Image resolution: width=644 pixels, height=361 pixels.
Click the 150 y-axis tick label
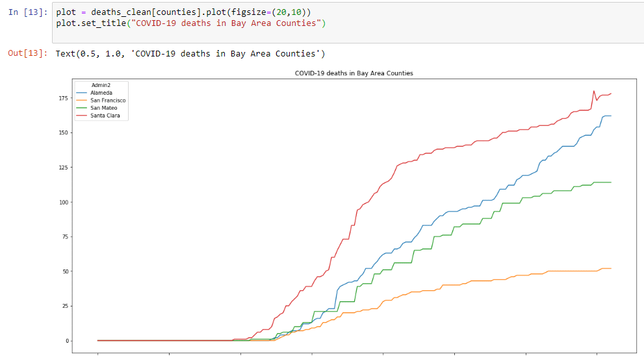click(x=63, y=132)
